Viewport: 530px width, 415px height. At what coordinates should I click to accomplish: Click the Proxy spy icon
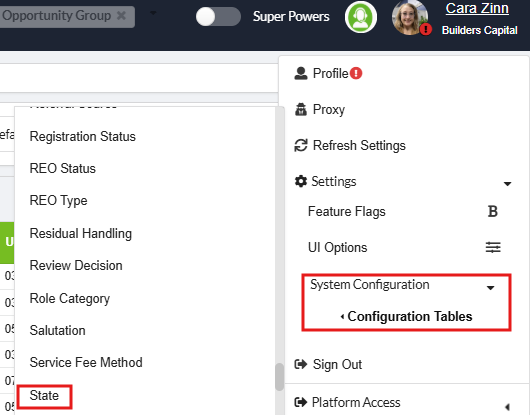300,109
